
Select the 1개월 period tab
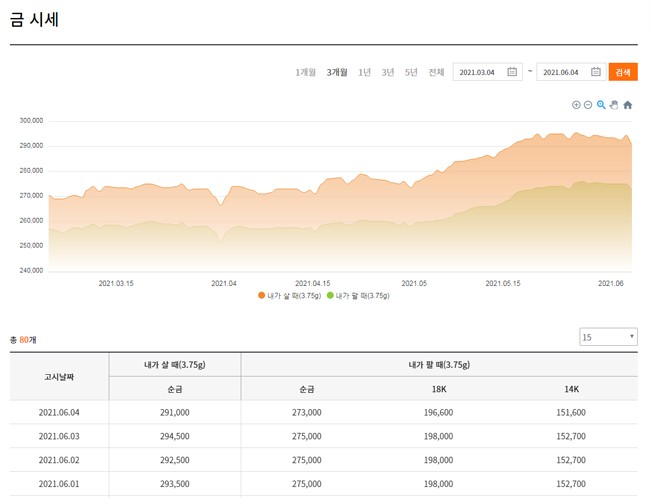306,72
